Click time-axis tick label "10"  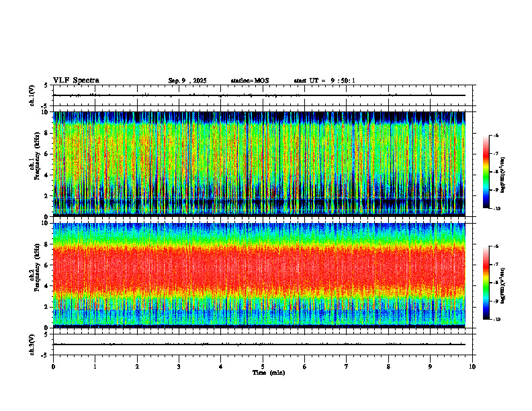click(472, 366)
